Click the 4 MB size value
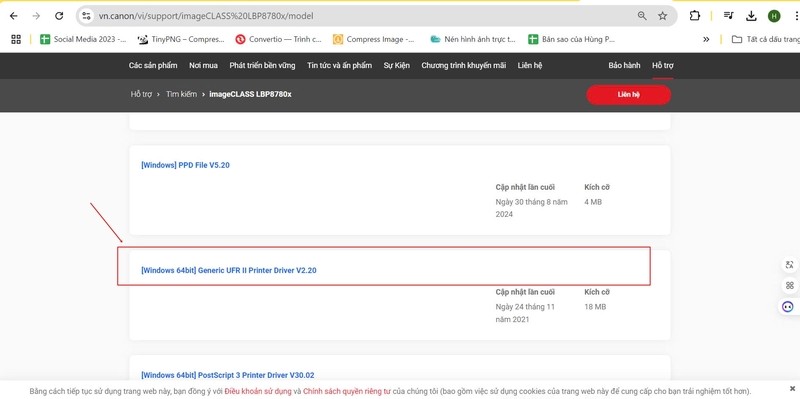Image resolution: width=800 pixels, height=399 pixels. coord(593,202)
